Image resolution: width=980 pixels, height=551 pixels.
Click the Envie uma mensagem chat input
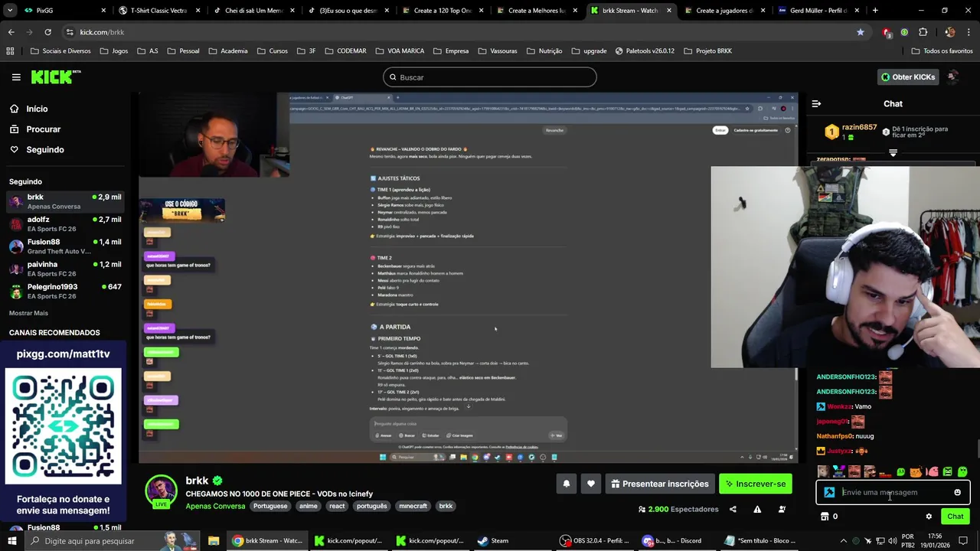pos(893,493)
